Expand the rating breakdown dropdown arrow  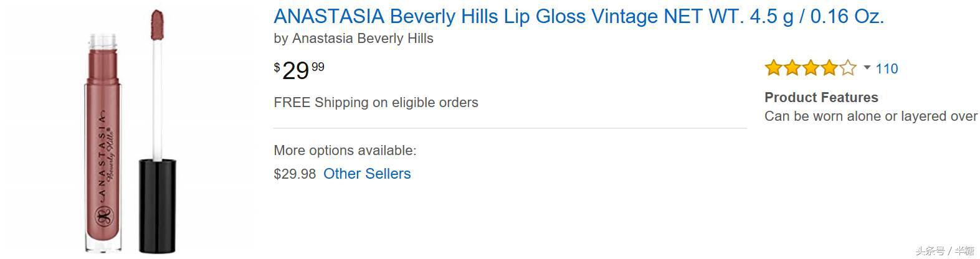[867, 68]
